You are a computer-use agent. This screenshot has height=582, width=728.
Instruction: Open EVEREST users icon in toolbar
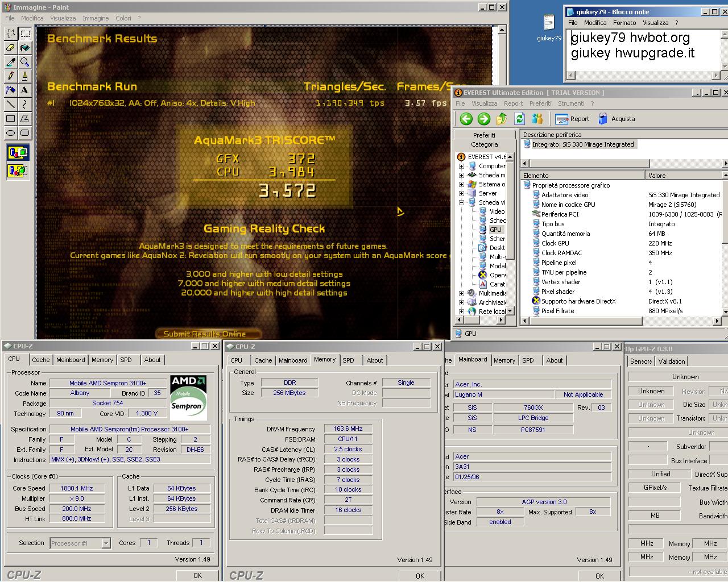(537, 119)
